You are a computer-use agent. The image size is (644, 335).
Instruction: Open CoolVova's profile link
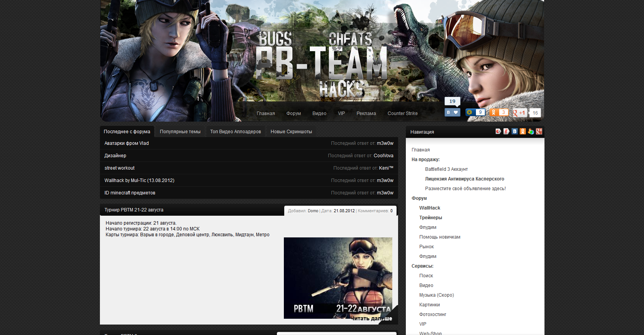tap(384, 156)
